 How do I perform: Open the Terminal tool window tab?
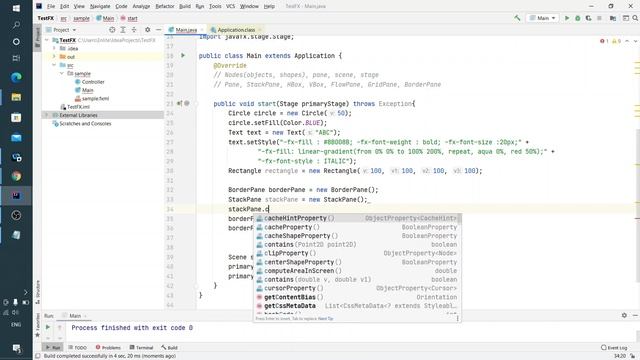pyautogui.click(x=141, y=347)
